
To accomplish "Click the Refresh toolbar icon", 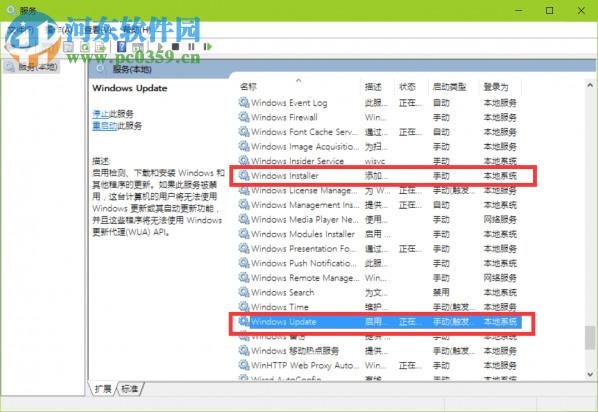I will tap(85, 47).
